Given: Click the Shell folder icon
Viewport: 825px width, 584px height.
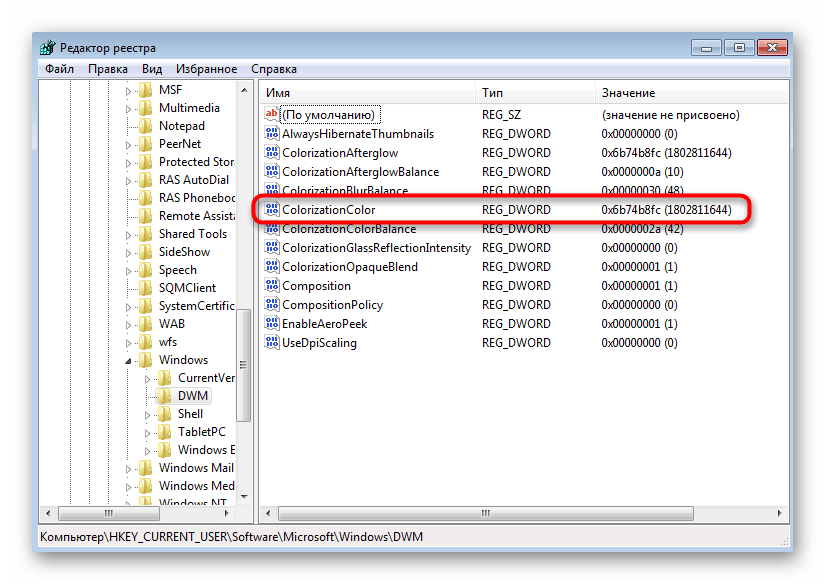Looking at the screenshot, I should [x=165, y=414].
